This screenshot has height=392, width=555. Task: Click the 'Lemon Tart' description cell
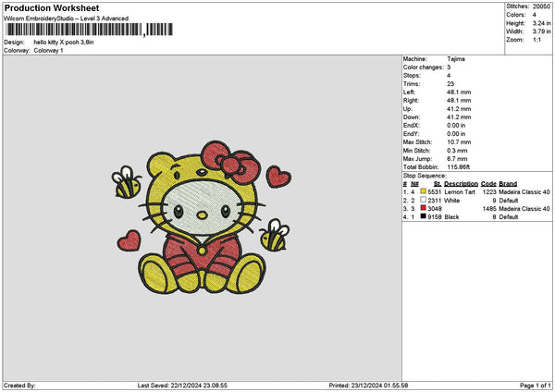tap(460, 192)
